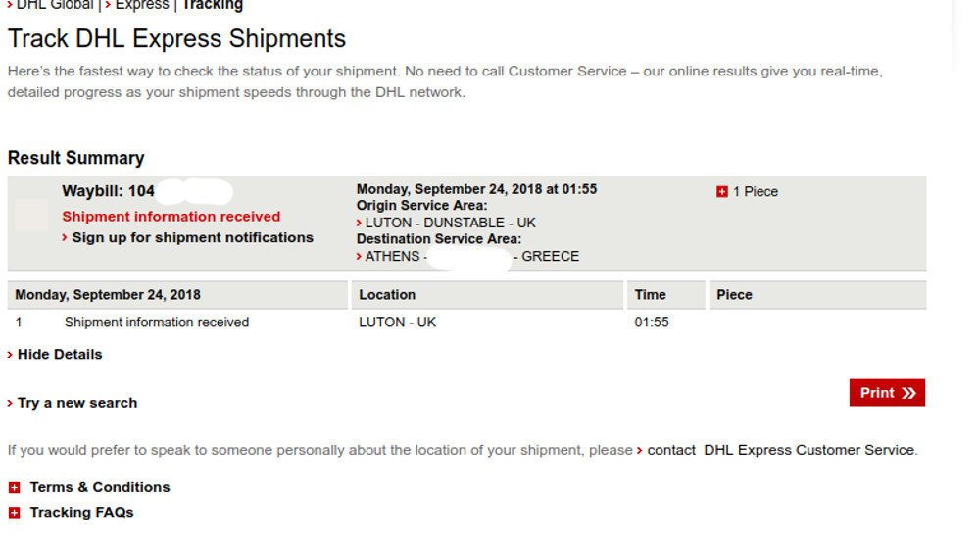
Task: Start over with Try a new search
Action: [x=76, y=403]
